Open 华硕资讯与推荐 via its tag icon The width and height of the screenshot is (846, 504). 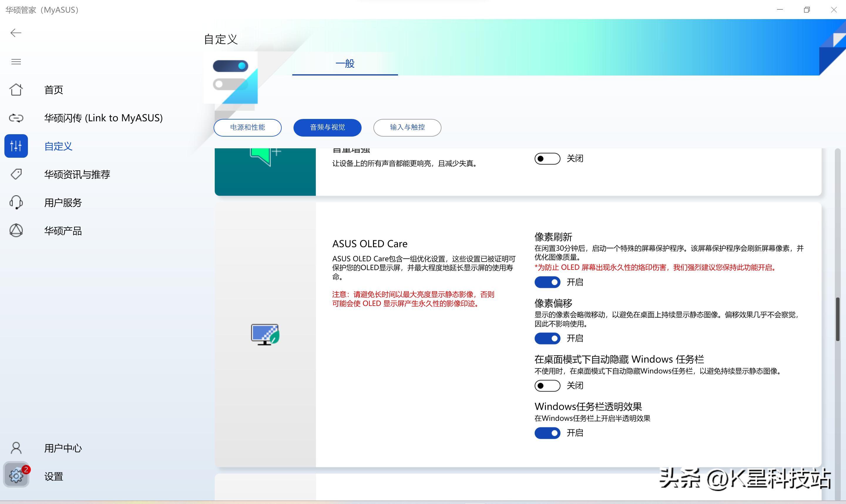coord(16,174)
